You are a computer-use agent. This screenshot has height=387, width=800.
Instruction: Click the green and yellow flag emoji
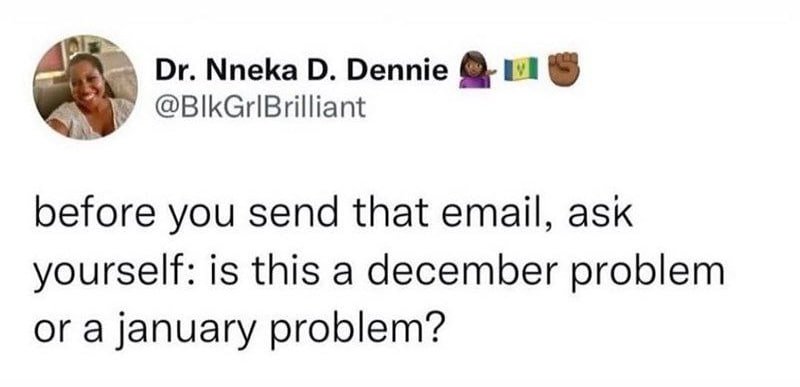click(521, 70)
